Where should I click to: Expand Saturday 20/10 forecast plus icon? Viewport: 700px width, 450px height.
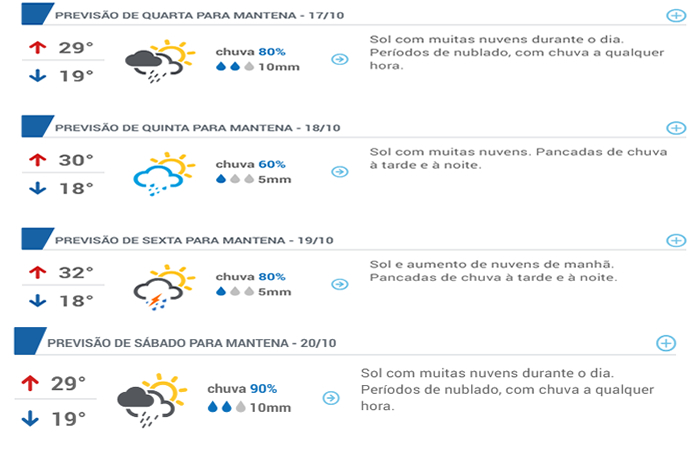[666, 343]
